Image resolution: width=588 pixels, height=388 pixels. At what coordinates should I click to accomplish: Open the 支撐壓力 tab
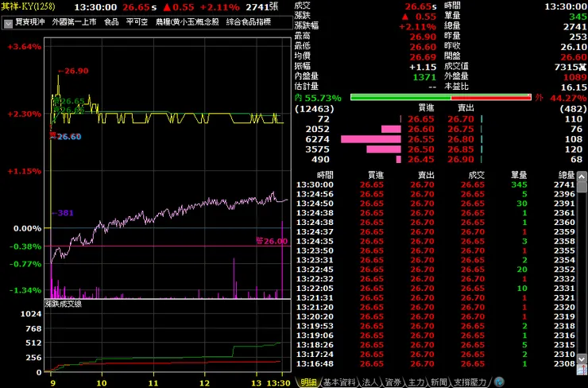(470, 382)
